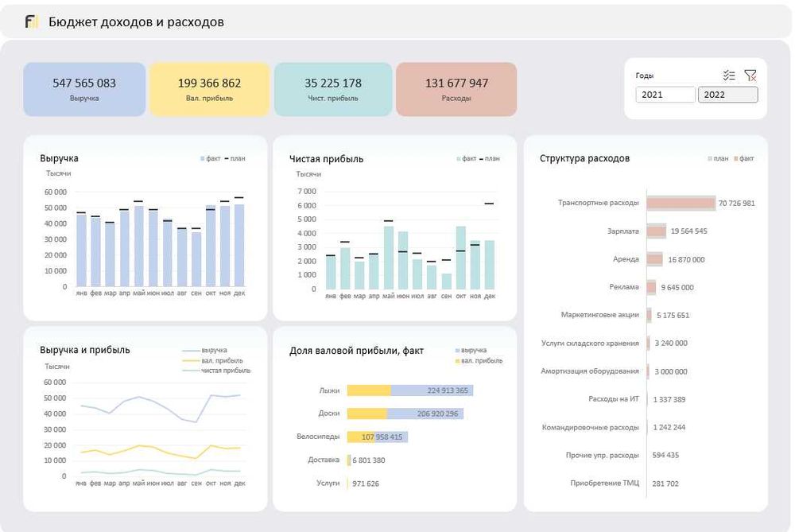Viewport: 795px width, 532px height.
Task: Click the дек revenue bar in the Выручка chart
Action: [x=239, y=246]
